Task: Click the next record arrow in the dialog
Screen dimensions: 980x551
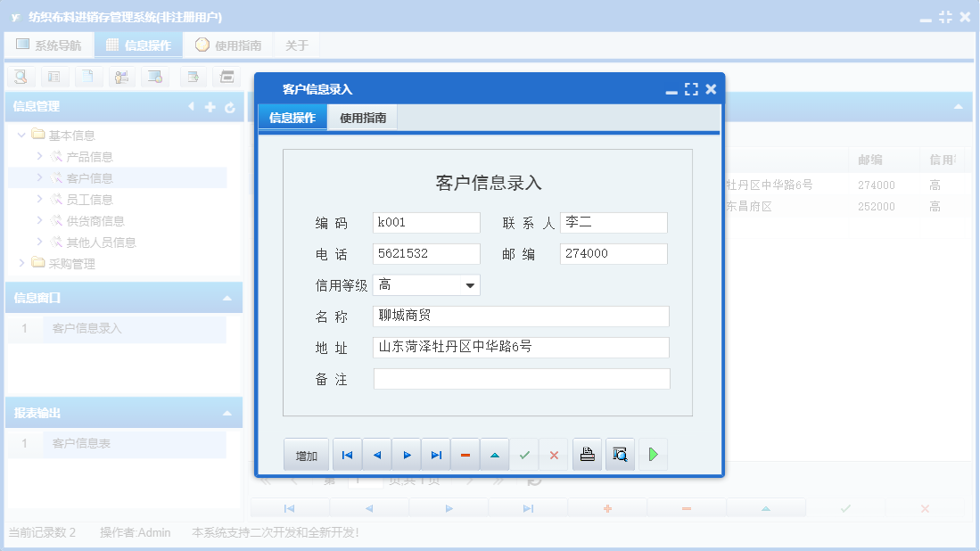Action: coord(406,454)
